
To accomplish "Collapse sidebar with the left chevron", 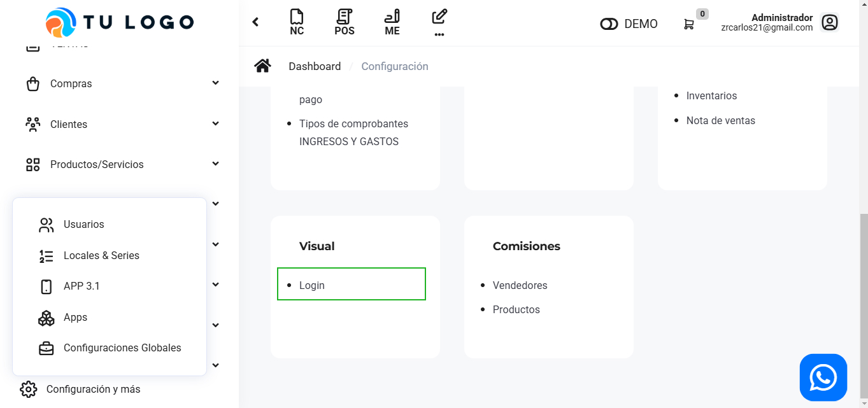I will point(255,22).
